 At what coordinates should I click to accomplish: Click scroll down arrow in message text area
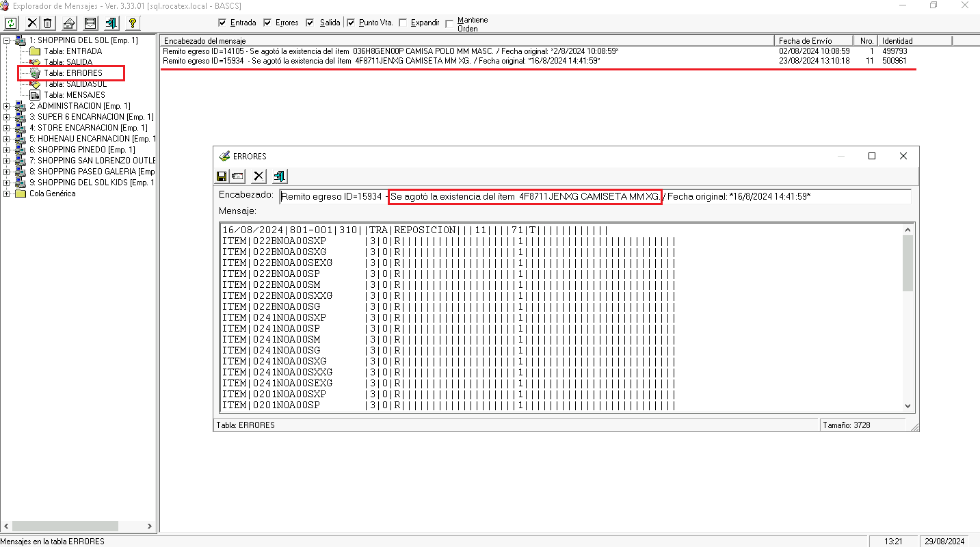(908, 405)
